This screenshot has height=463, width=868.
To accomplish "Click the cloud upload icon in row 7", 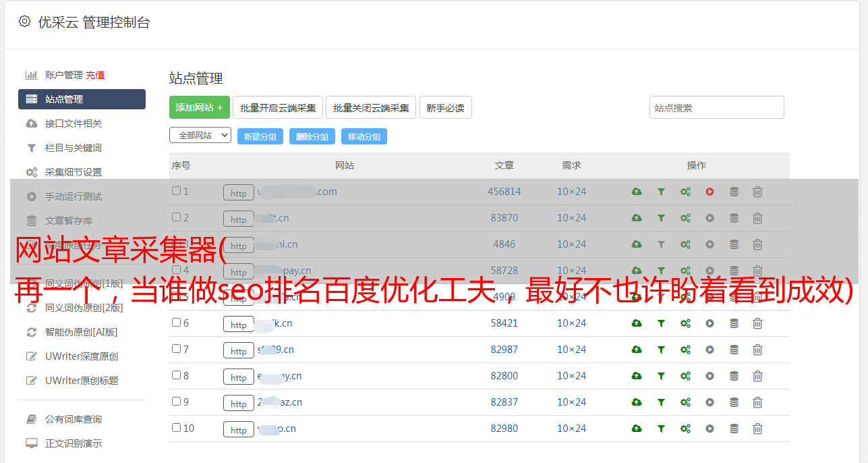I will (637, 350).
